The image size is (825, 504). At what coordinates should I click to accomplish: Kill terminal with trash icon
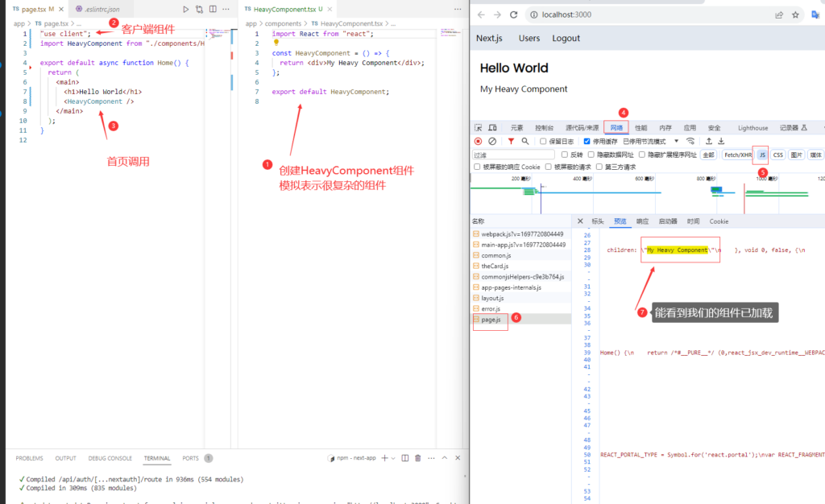click(418, 458)
